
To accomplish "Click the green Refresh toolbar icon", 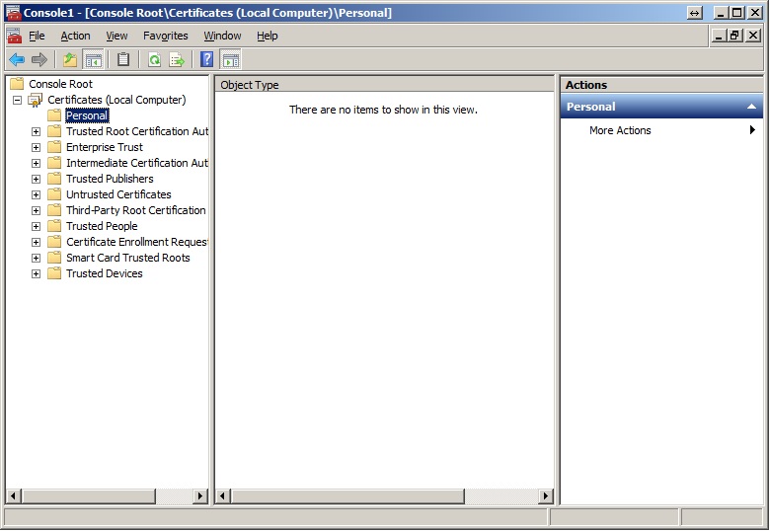I will tap(155, 60).
